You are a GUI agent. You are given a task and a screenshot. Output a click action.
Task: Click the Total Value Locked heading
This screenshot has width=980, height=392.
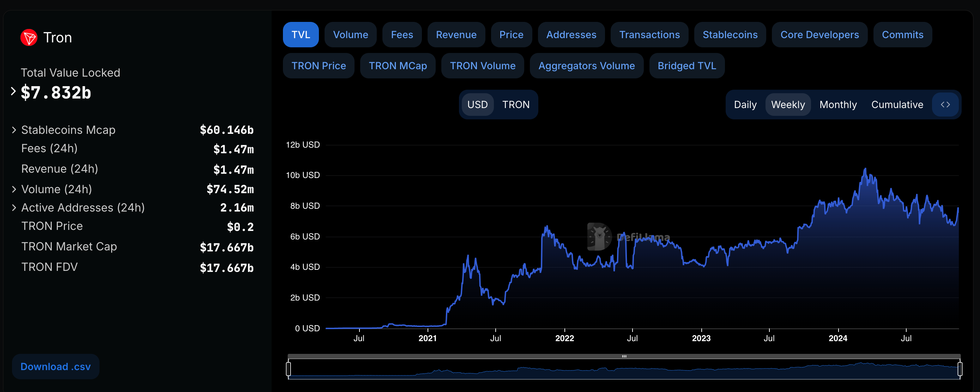pos(71,73)
